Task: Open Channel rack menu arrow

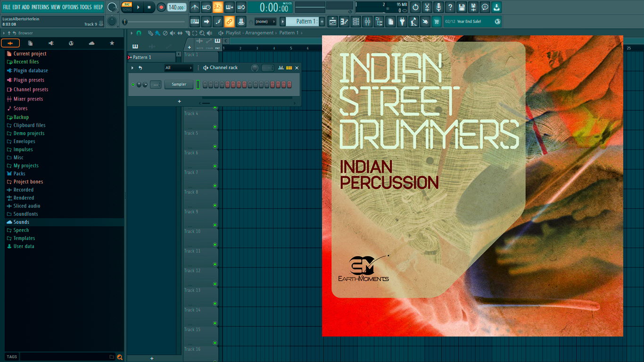Action: [x=132, y=68]
